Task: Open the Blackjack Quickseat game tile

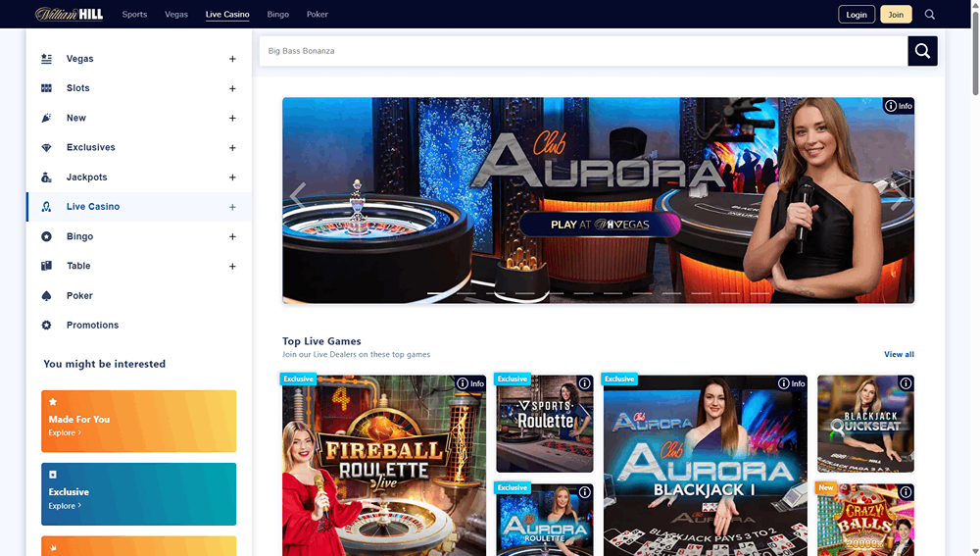Action: click(x=865, y=424)
